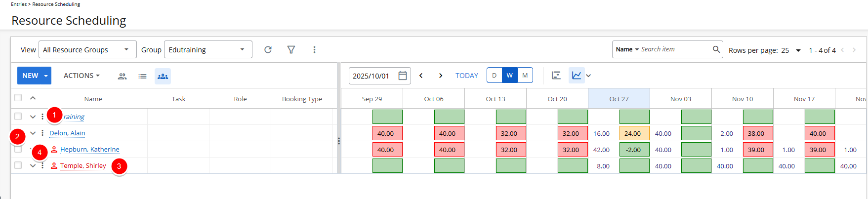Toggle the utilization line chart icon

pos(577,76)
